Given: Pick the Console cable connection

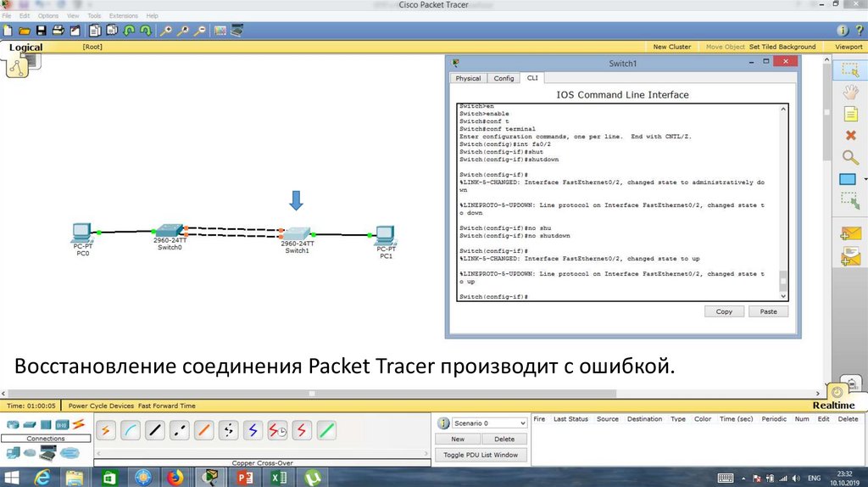Looking at the screenshot, I should click(130, 430).
